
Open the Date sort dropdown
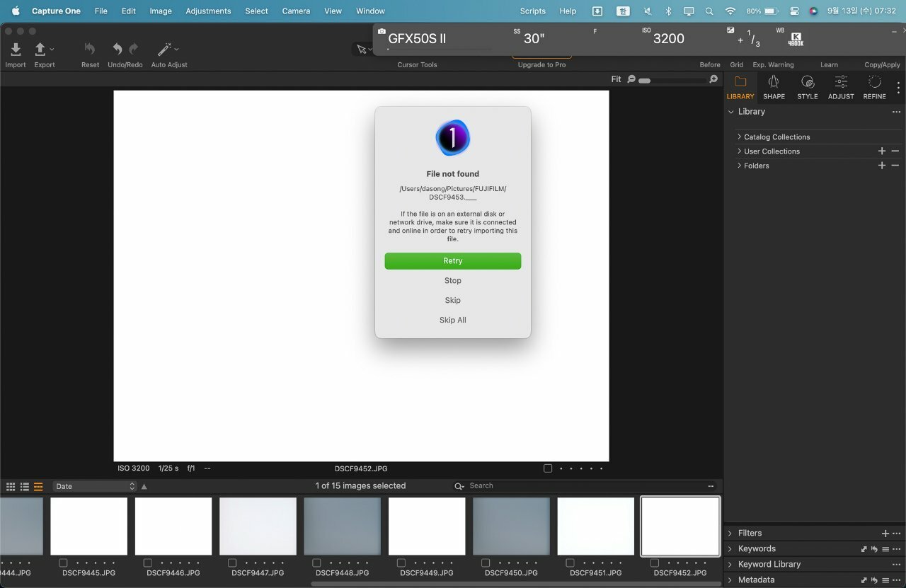[x=95, y=487]
